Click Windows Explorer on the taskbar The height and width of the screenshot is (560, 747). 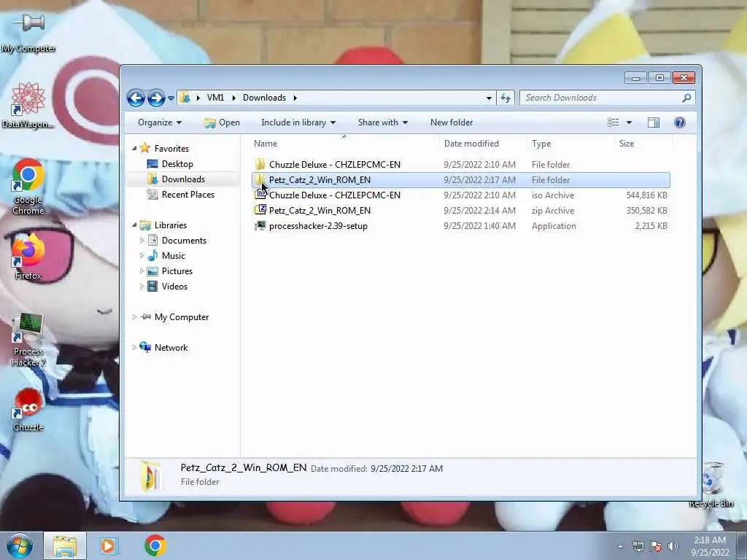point(65,545)
